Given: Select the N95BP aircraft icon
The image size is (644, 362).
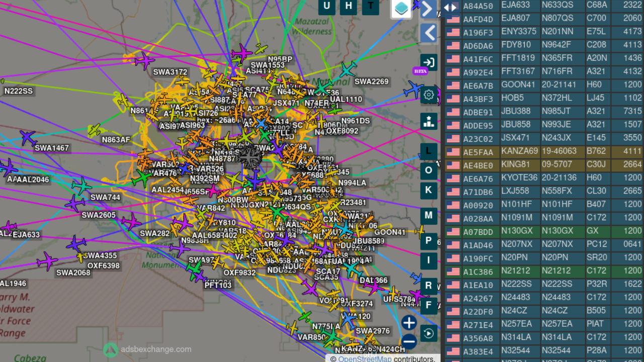Looking at the screenshot, I should (x=261, y=49).
